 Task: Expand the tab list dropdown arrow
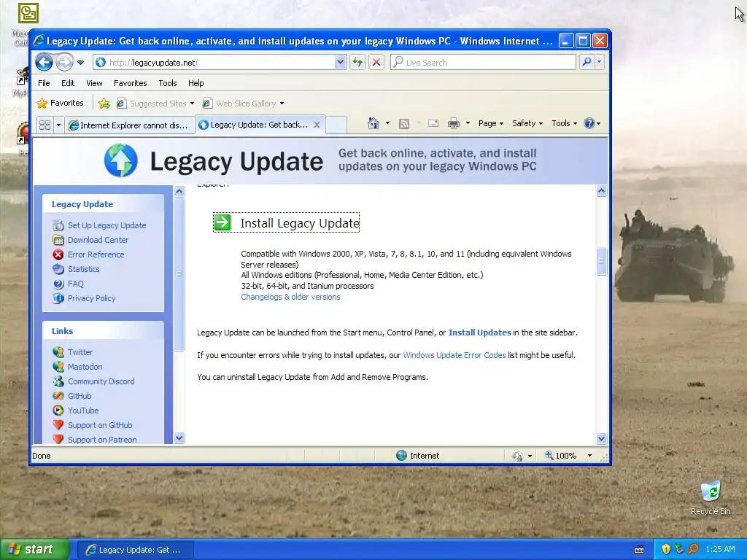[58, 125]
